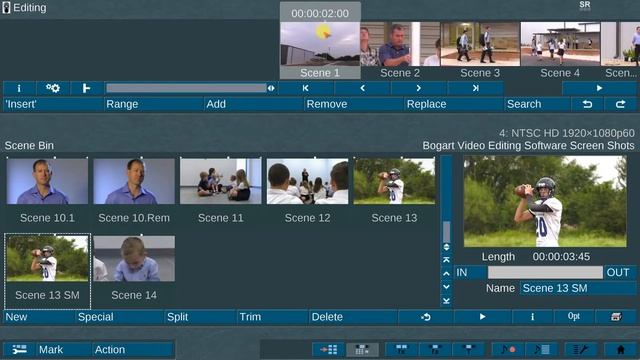Click the Range button
The height and width of the screenshot is (360, 640).
[x=153, y=104]
